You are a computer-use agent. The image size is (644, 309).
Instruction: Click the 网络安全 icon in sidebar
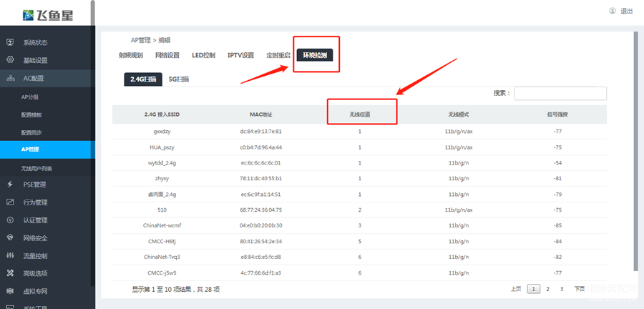[11, 238]
